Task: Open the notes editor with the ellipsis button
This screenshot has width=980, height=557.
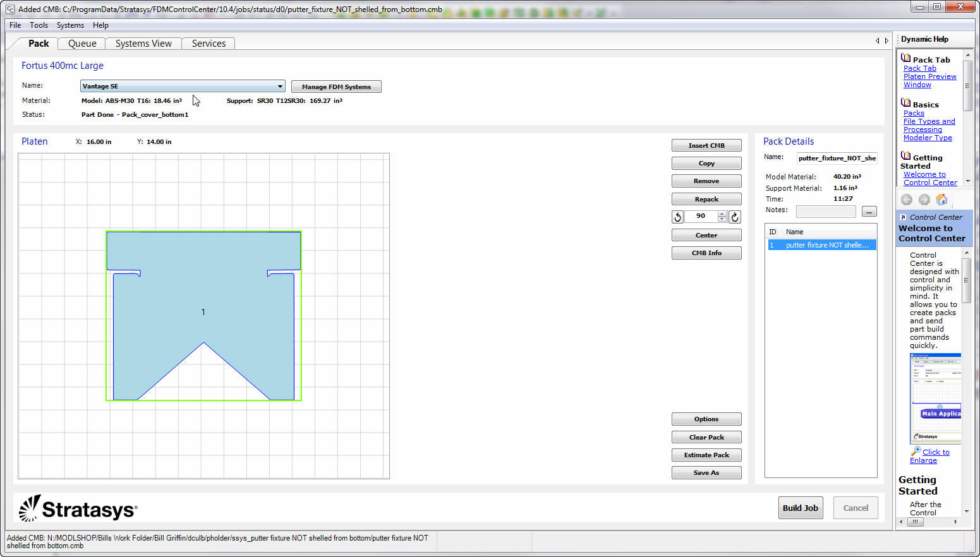Action: (869, 212)
